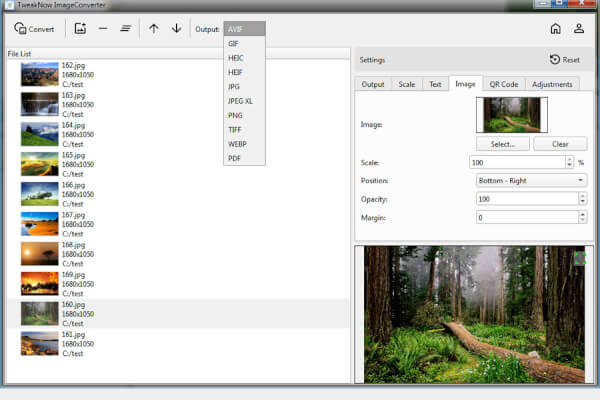This screenshot has height=400, width=600.
Task: Switch to the QR Code tab
Action: coord(502,84)
